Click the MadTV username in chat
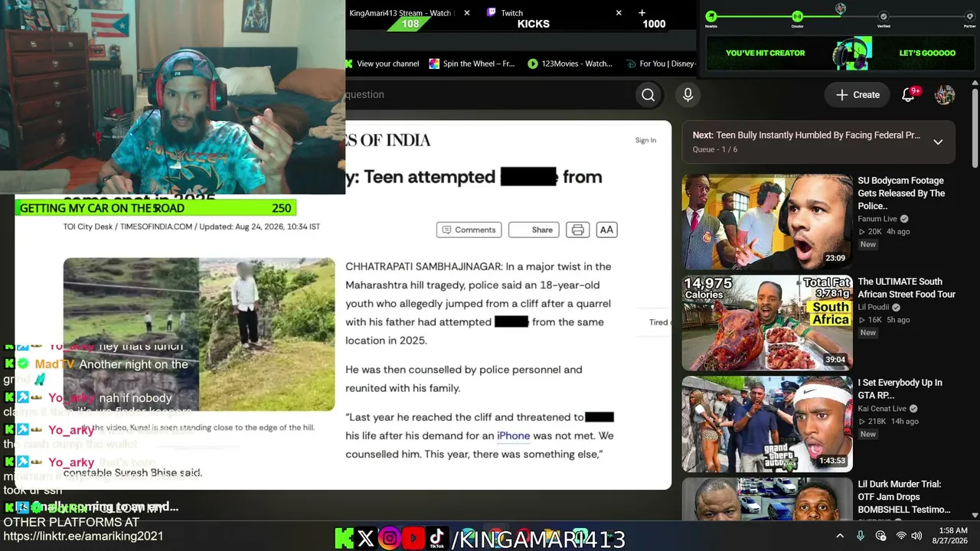 [55, 364]
